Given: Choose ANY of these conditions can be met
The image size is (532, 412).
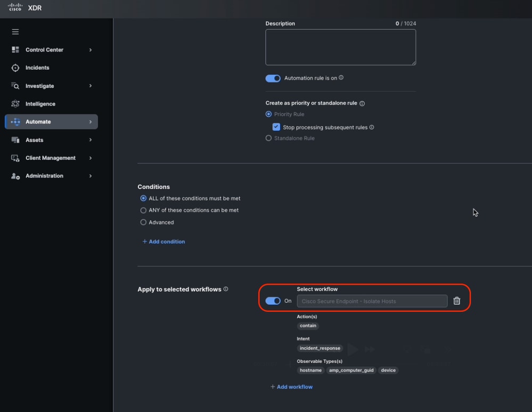Looking at the screenshot, I should [143, 210].
